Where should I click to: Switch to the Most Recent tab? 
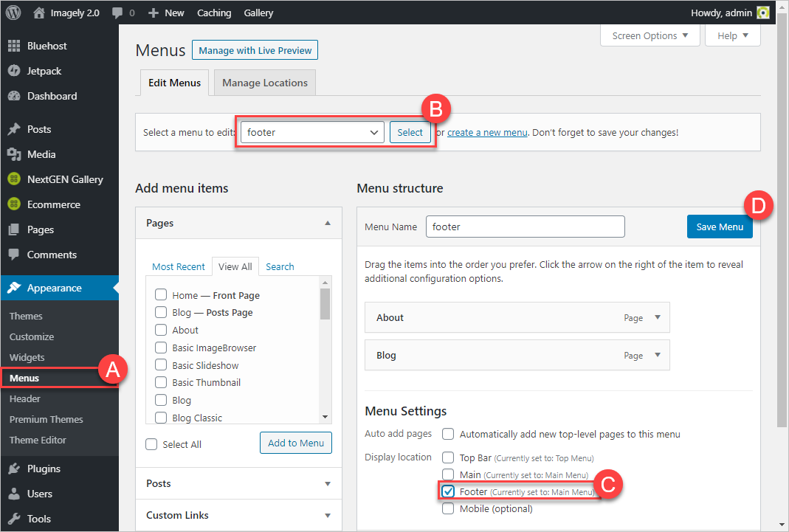[178, 266]
